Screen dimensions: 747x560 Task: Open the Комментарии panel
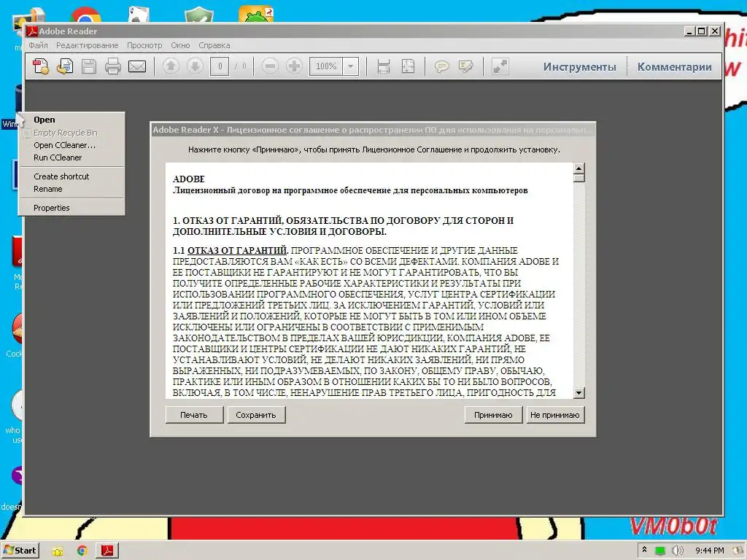(674, 66)
